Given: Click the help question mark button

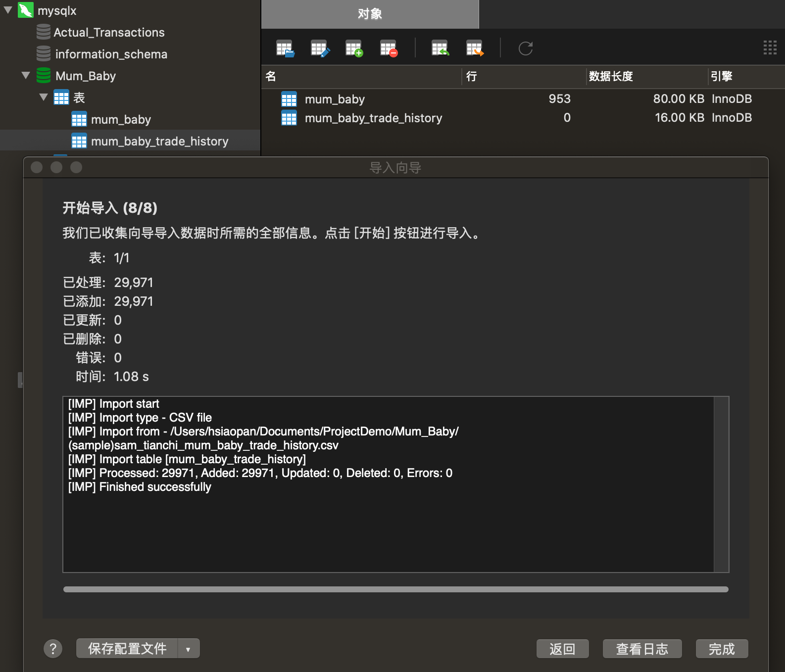Looking at the screenshot, I should [x=53, y=648].
